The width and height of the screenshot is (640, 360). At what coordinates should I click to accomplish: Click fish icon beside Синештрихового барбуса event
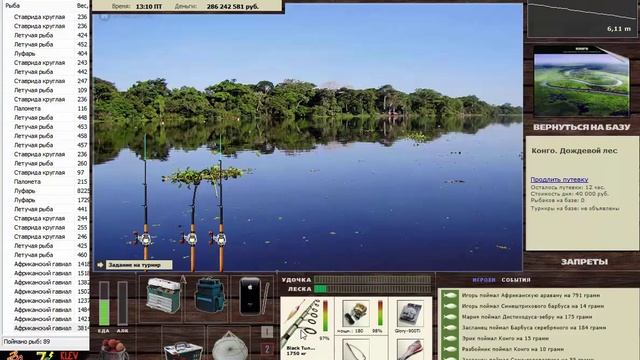[449, 306]
